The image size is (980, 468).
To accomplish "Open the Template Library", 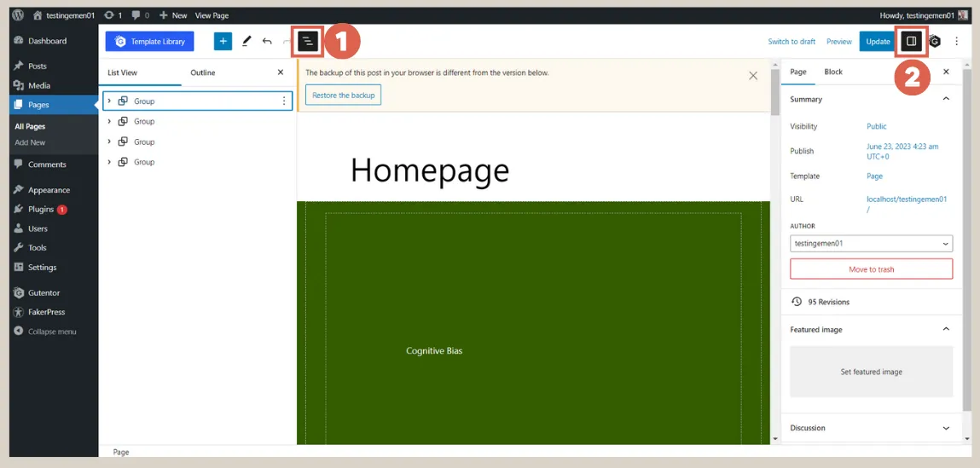I will pos(149,41).
